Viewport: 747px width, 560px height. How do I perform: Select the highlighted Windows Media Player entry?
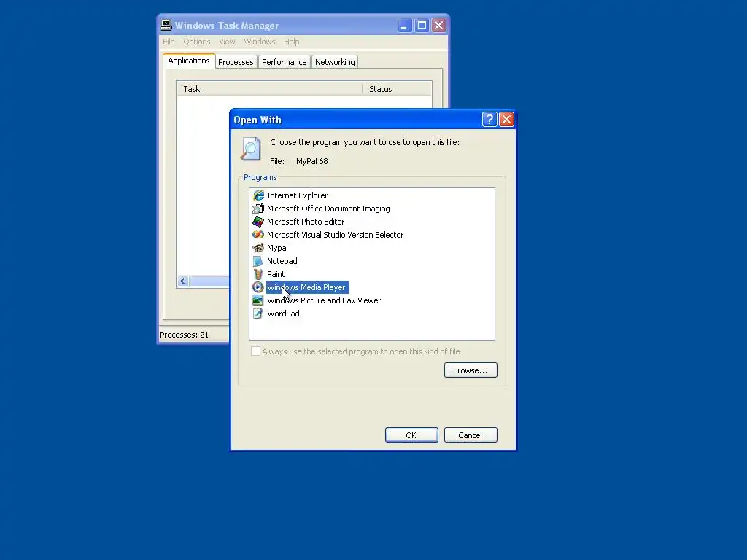pos(307,287)
